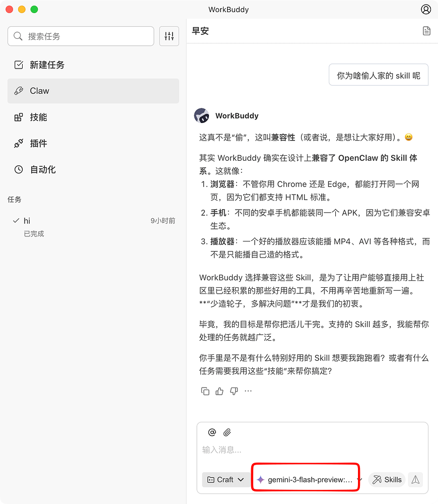This screenshot has width=438, height=504.
Task: Open the 插件 plugins section
Action: tap(93, 143)
